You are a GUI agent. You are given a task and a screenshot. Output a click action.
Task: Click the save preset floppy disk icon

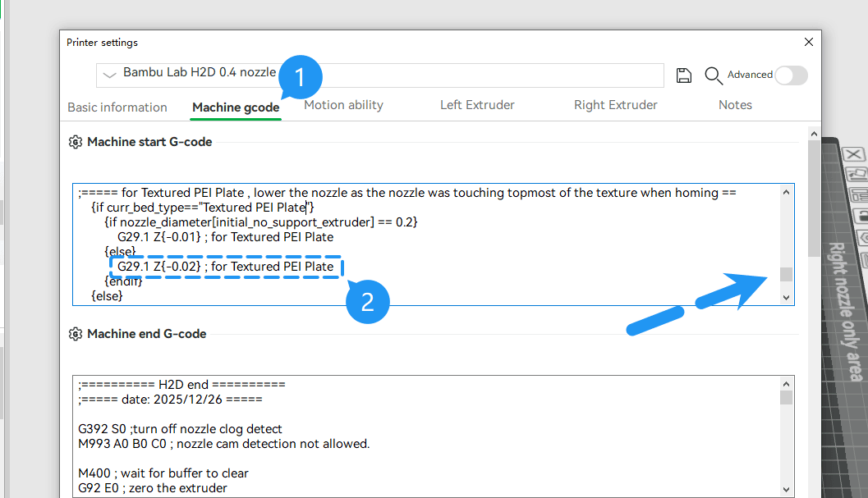point(684,75)
